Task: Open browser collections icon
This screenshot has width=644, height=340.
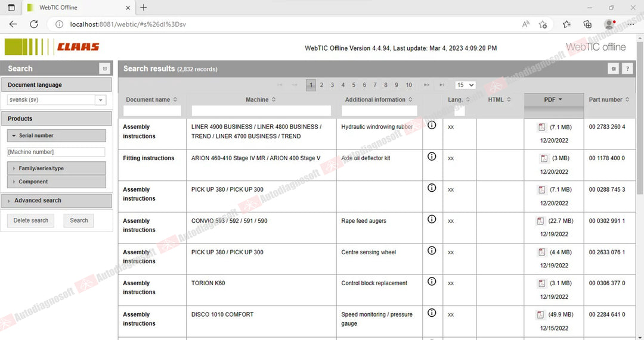Action: (x=588, y=24)
